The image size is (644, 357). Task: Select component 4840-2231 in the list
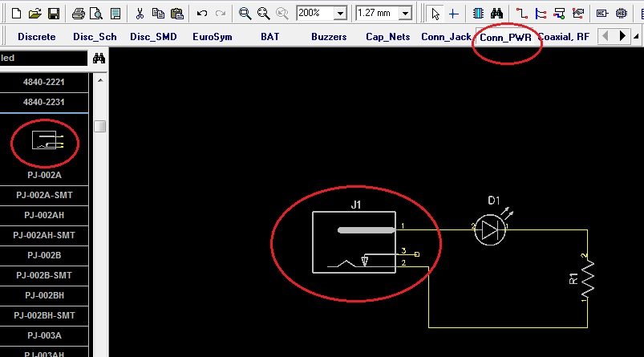point(43,103)
